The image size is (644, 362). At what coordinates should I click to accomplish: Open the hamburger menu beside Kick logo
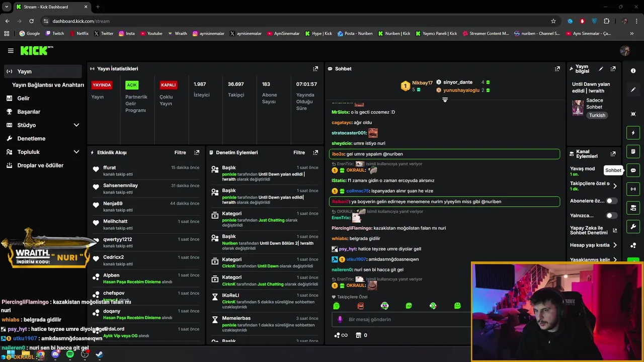click(x=11, y=51)
